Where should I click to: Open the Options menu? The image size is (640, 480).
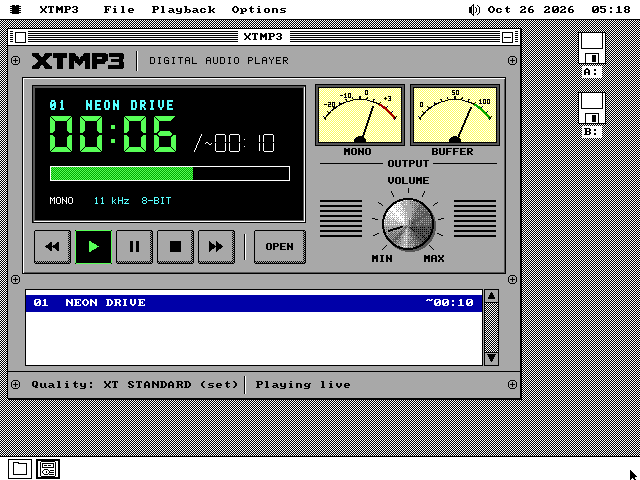coord(259,9)
